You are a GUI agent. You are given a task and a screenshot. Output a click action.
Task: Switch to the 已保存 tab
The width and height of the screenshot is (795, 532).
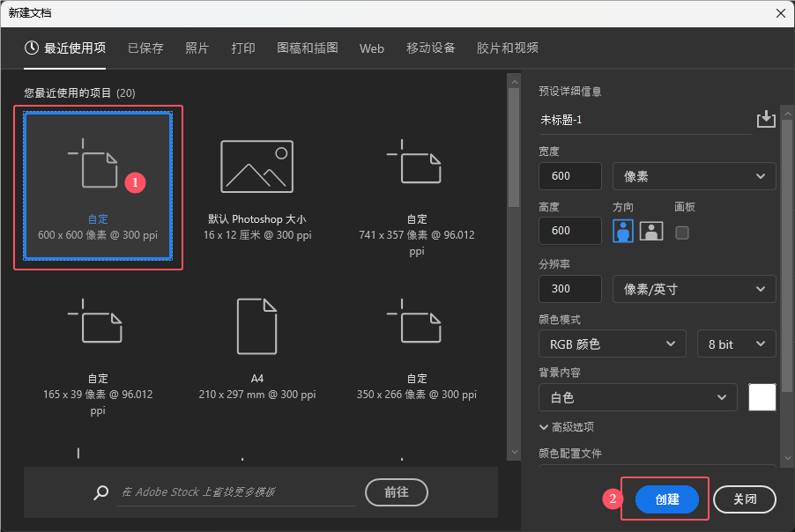click(x=145, y=48)
